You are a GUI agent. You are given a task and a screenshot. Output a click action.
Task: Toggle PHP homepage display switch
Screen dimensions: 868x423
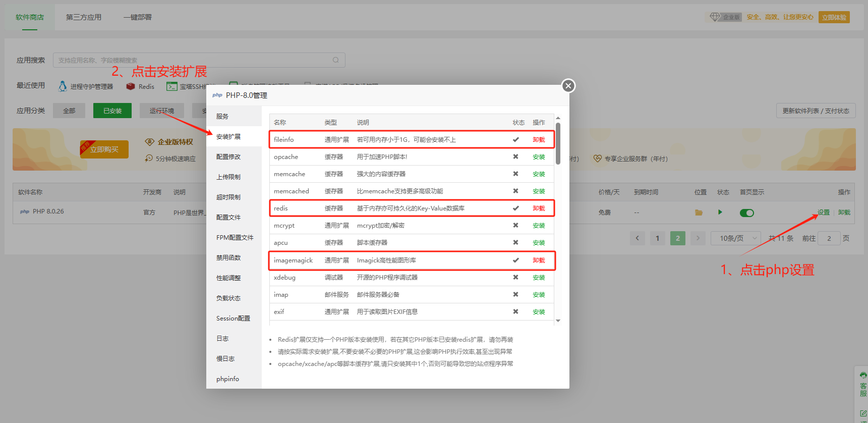point(746,213)
